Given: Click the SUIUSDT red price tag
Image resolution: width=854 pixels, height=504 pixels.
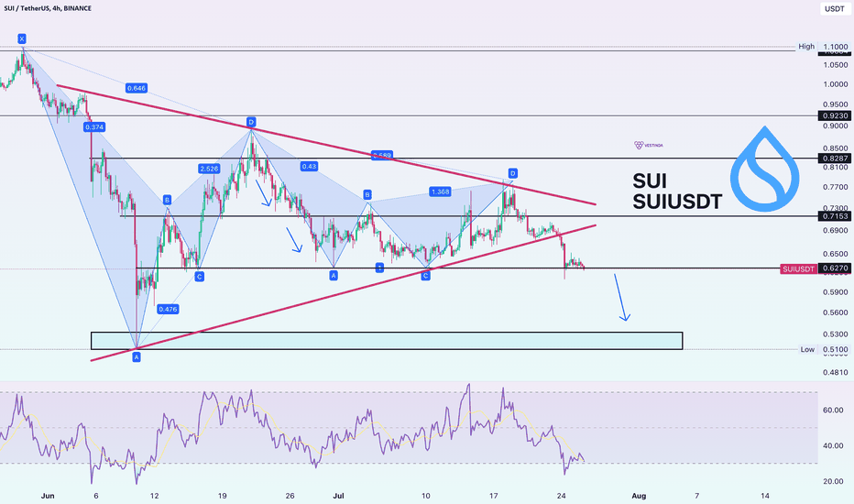Looking at the screenshot, I should pyautogui.click(x=798, y=269).
